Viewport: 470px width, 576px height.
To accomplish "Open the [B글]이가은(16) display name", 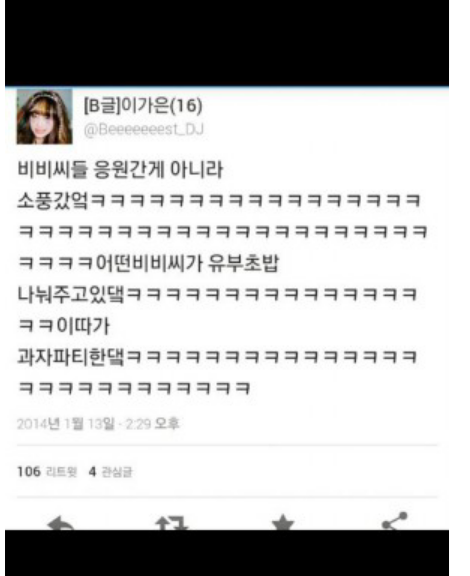I will (x=143, y=106).
